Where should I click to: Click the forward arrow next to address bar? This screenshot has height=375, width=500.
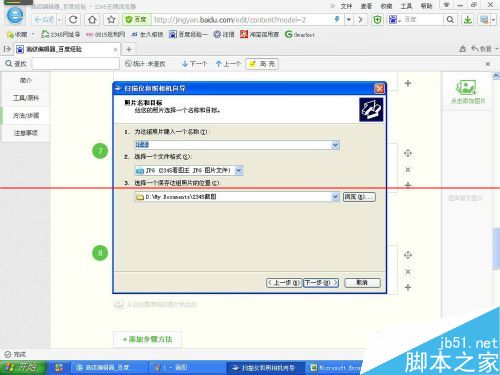click(360, 20)
